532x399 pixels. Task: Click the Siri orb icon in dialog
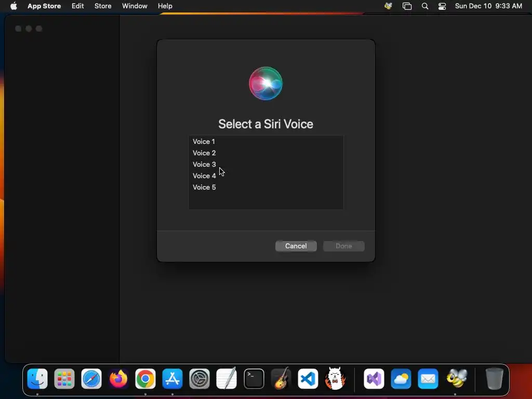(265, 84)
